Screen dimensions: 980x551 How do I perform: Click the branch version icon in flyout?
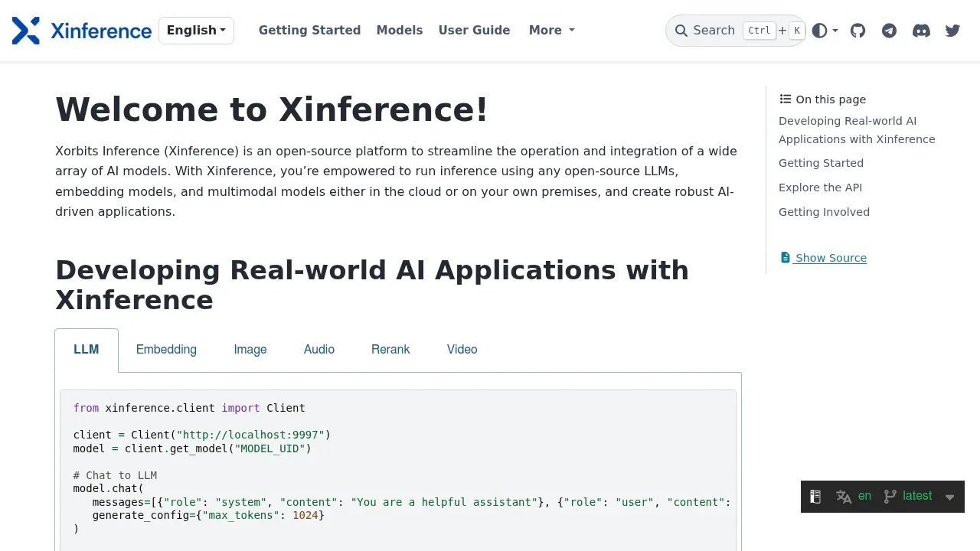(x=890, y=497)
